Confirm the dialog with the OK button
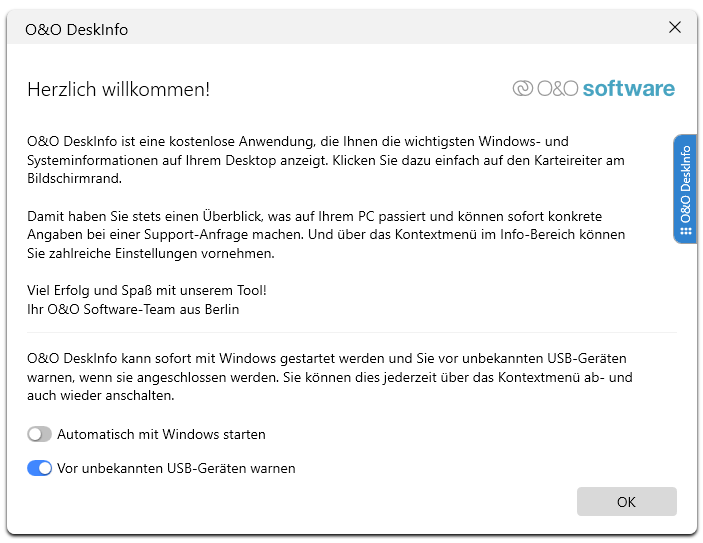This screenshot has width=703, height=543. [x=626, y=501]
